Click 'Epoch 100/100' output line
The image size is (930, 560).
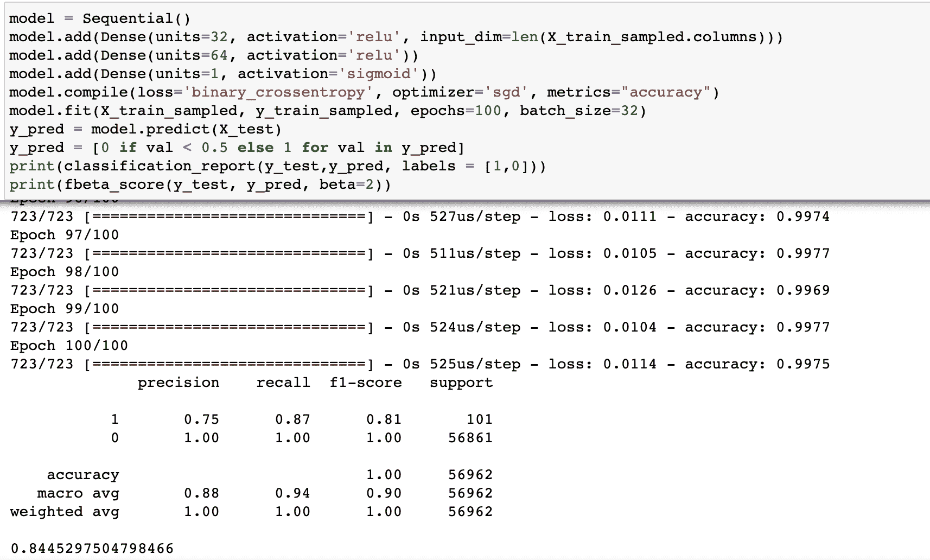point(69,346)
